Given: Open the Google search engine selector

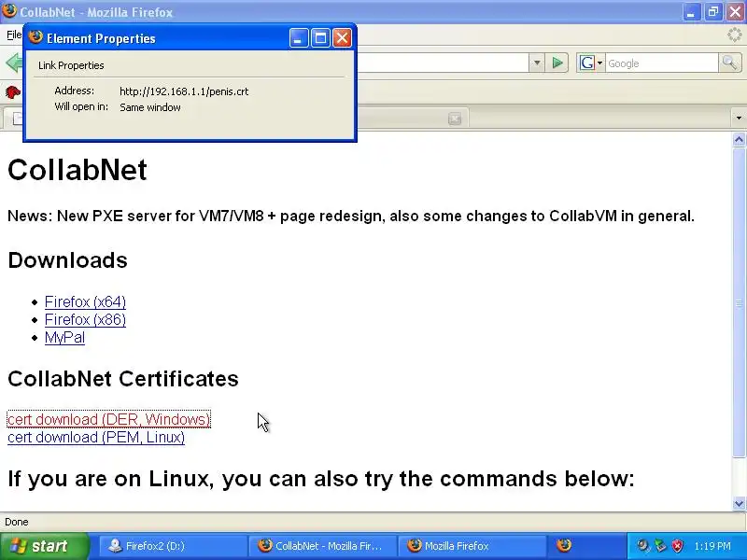Looking at the screenshot, I should click(591, 63).
